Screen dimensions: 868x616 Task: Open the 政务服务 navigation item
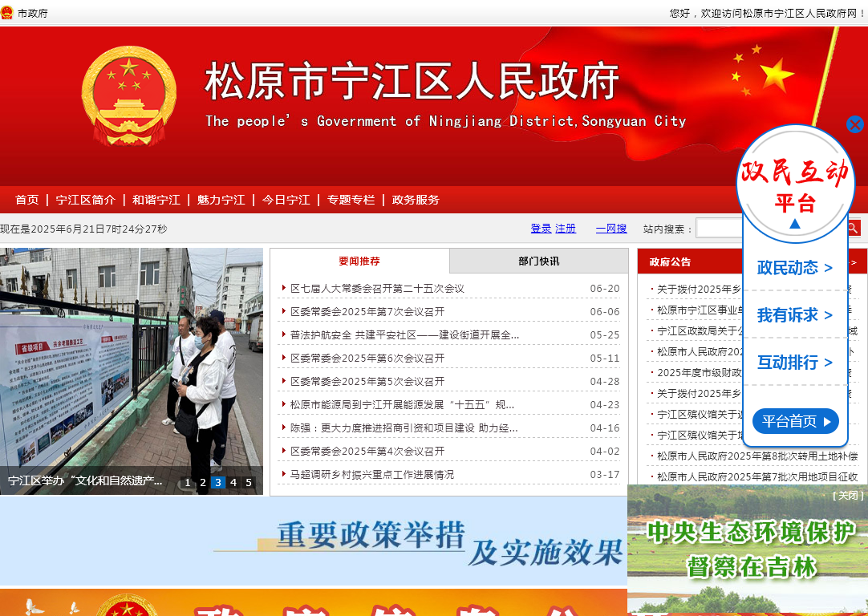click(416, 200)
